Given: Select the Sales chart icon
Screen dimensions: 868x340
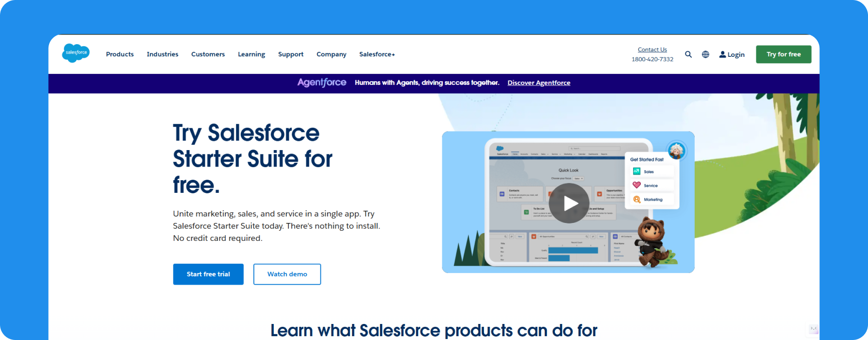Looking at the screenshot, I should [x=636, y=171].
